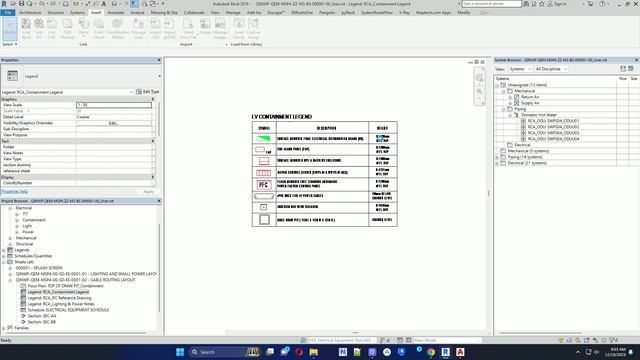Click the Windows Start button
This screenshot has width=640, height=360.
(x=180, y=352)
